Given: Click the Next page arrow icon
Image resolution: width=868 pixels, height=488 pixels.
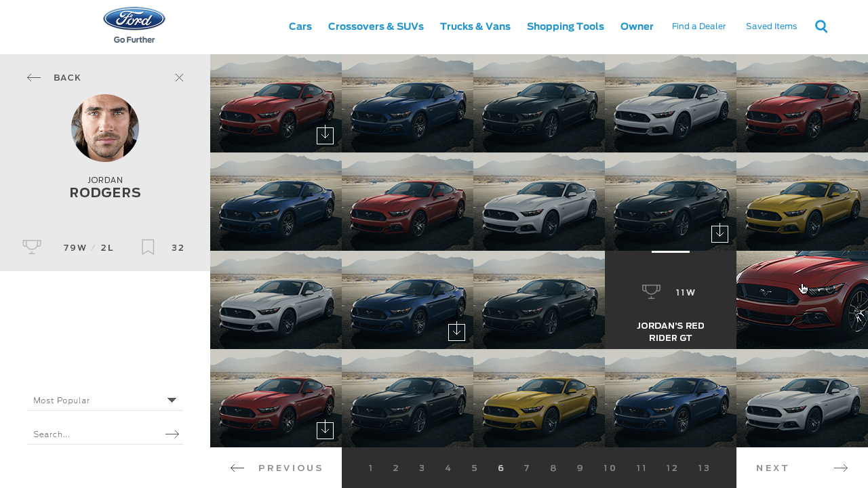Looking at the screenshot, I should pos(841,468).
